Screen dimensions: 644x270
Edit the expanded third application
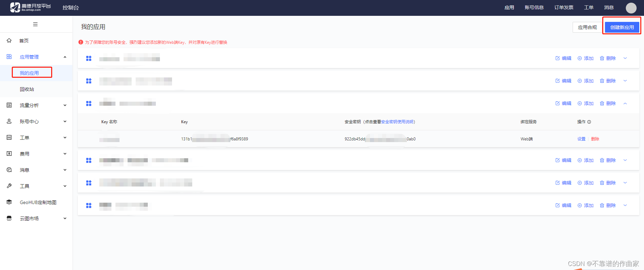(x=563, y=103)
